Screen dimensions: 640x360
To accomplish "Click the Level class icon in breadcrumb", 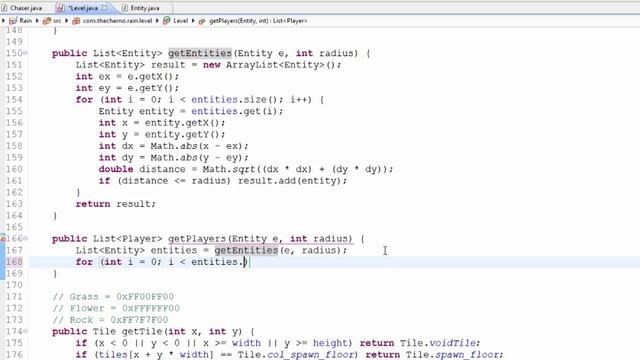I will (167, 20).
